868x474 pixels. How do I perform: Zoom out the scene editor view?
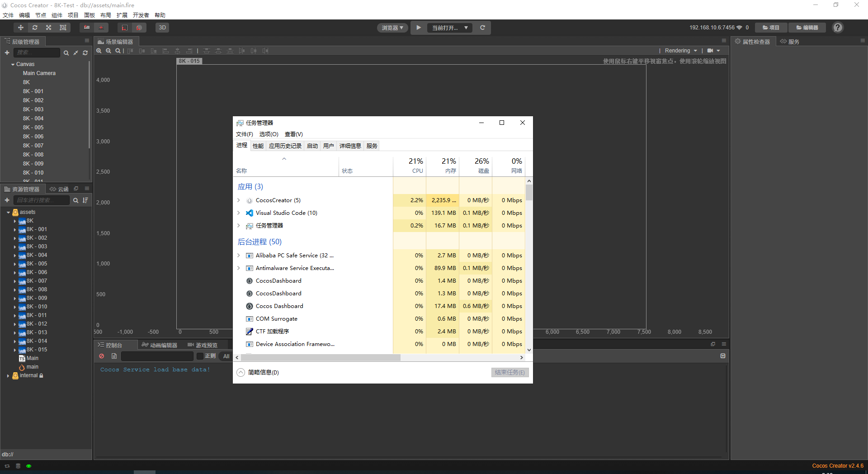[108, 51]
